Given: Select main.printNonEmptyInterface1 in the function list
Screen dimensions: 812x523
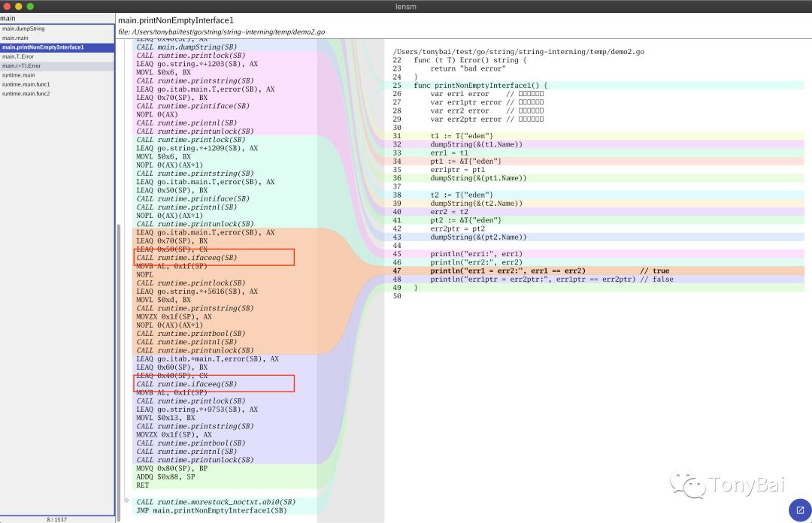Looking at the screenshot, I should [57, 47].
